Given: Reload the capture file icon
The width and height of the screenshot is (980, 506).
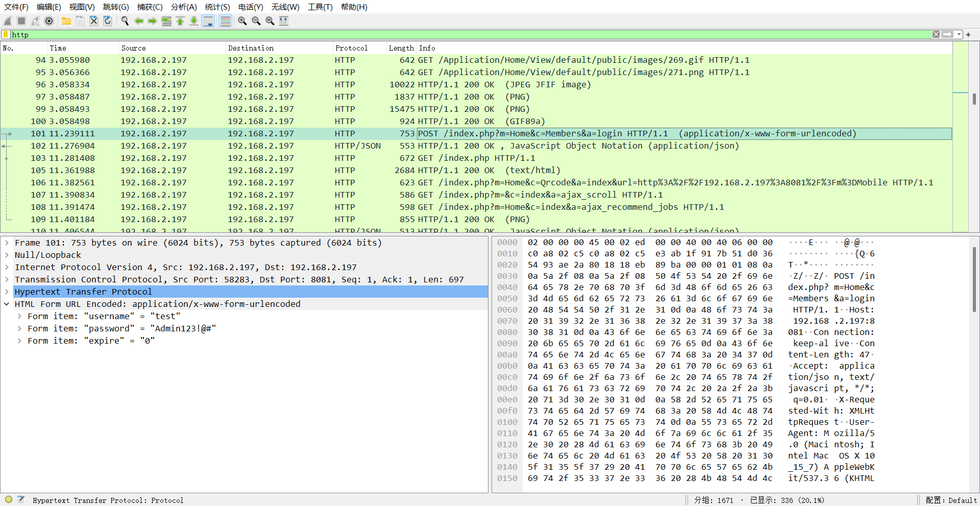Looking at the screenshot, I should [x=108, y=21].
